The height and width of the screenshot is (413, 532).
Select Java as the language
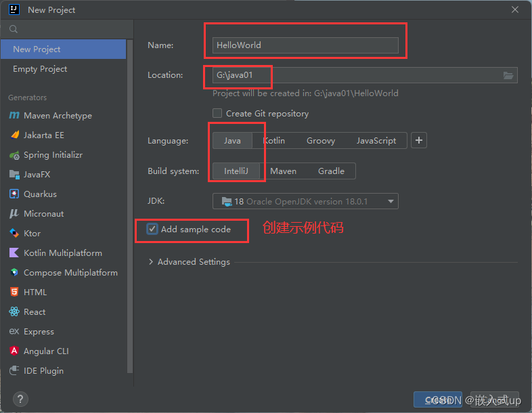click(x=232, y=141)
